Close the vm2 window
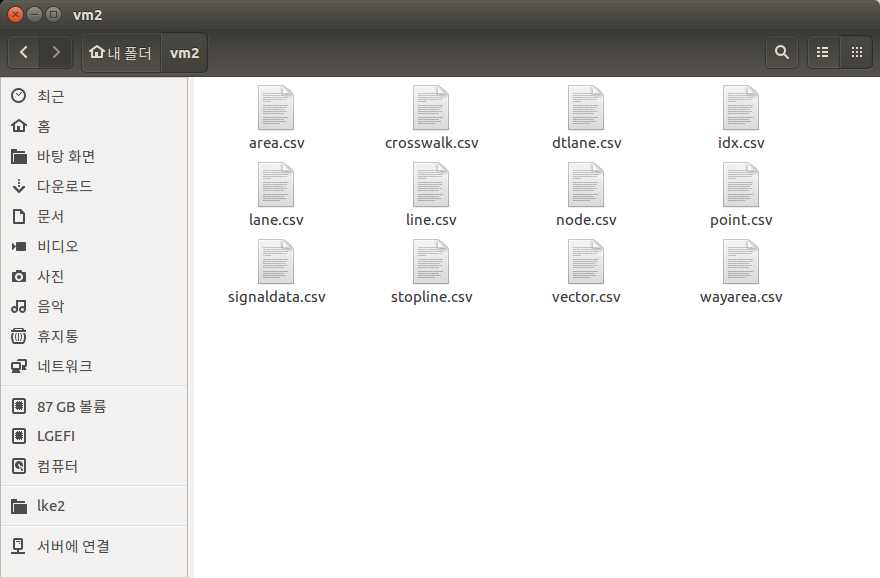 [16, 15]
